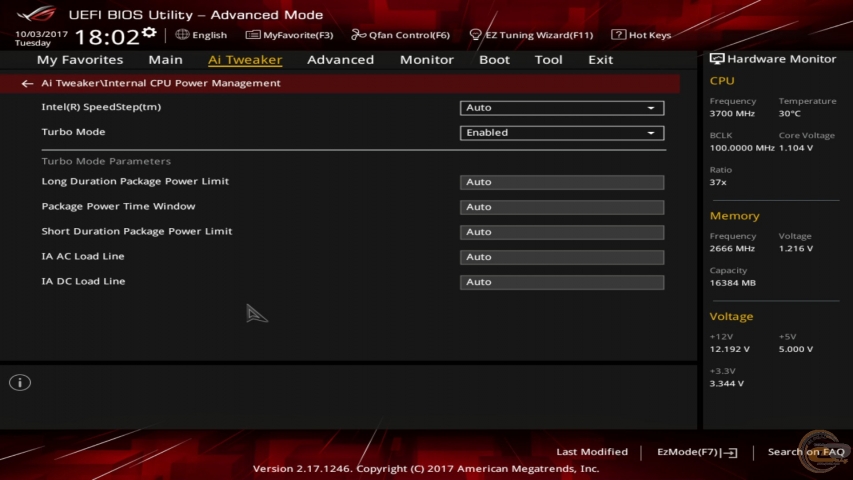
Task: Click the Long Duration Package Power Limit field
Action: click(562, 182)
